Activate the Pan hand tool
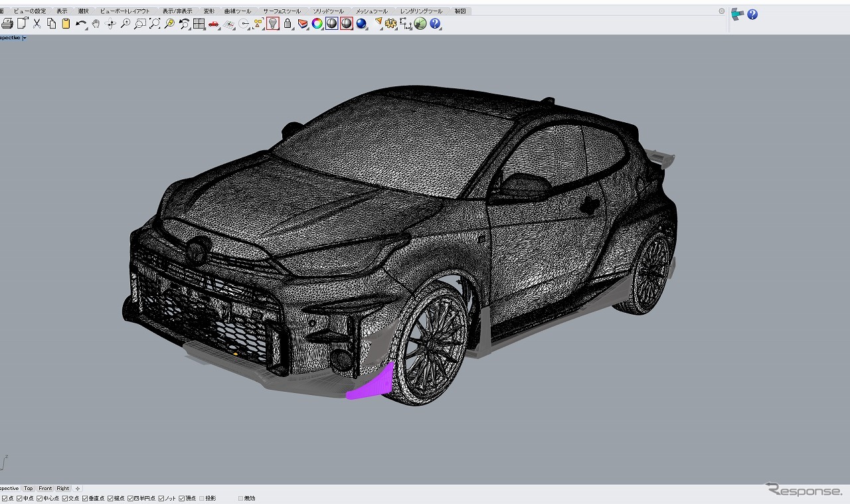This screenshot has height=504, width=850. click(x=96, y=24)
